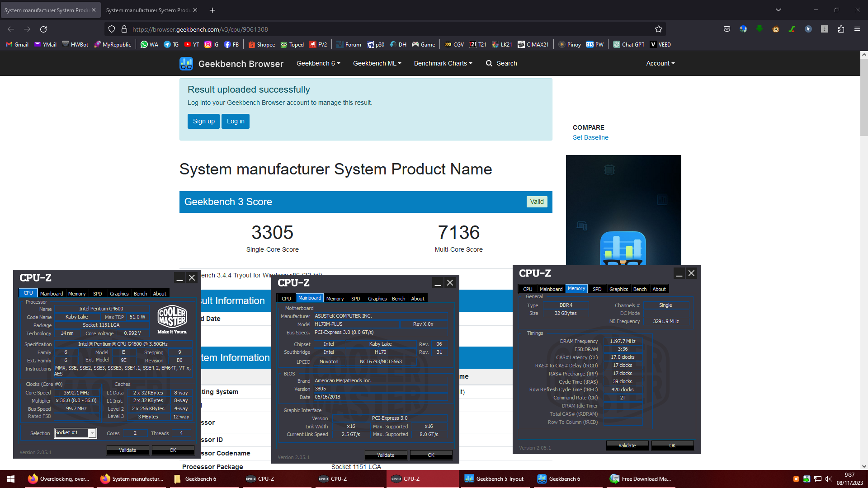This screenshot has width=868, height=488.
Task: Select About tab in right CPU-Z window
Action: point(659,289)
